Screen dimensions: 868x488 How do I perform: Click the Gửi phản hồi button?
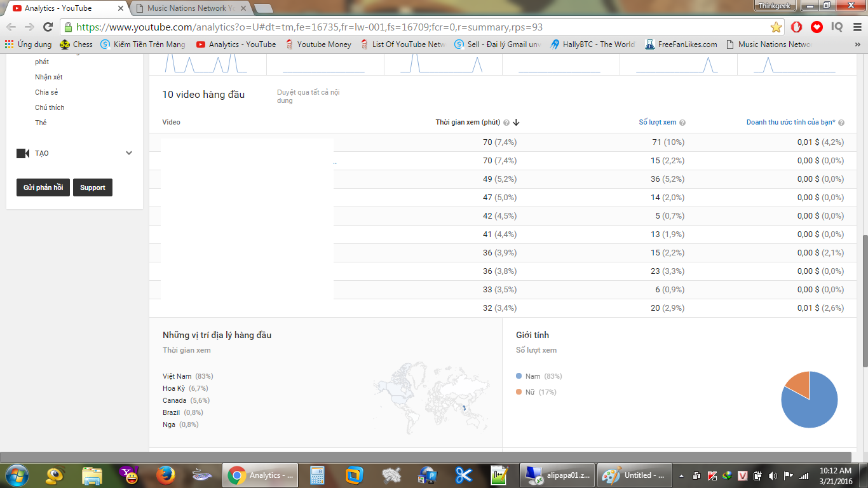click(43, 187)
